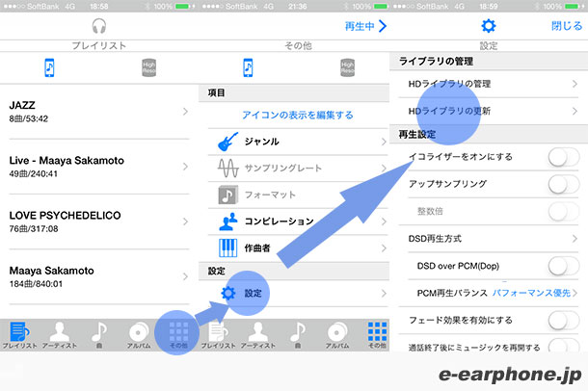Open JAZZ playlist chevron
The width and height of the screenshot is (588, 391).
[185, 112]
